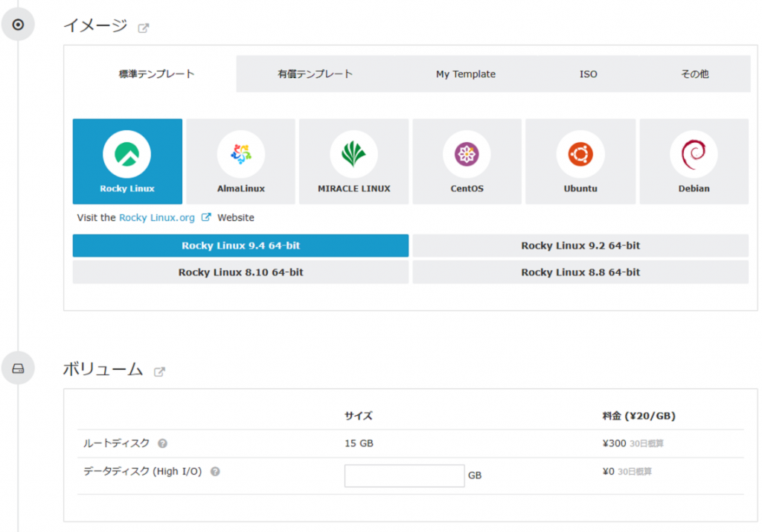The image size is (762, 532).
Task: Select the AlmaLinux template card
Action: point(240,161)
